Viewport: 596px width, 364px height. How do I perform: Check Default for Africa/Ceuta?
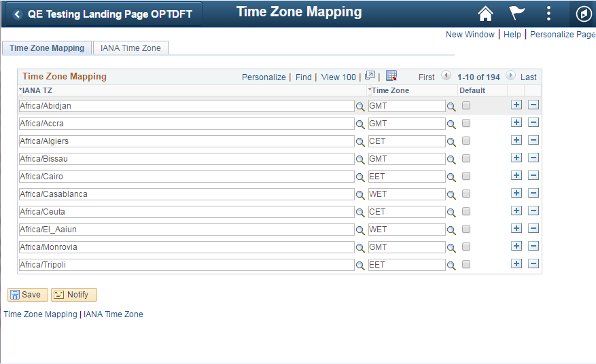point(466,212)
